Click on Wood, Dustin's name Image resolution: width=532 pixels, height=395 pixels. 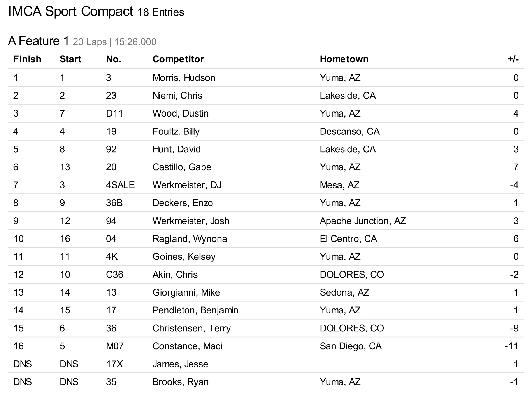(181, 113)
